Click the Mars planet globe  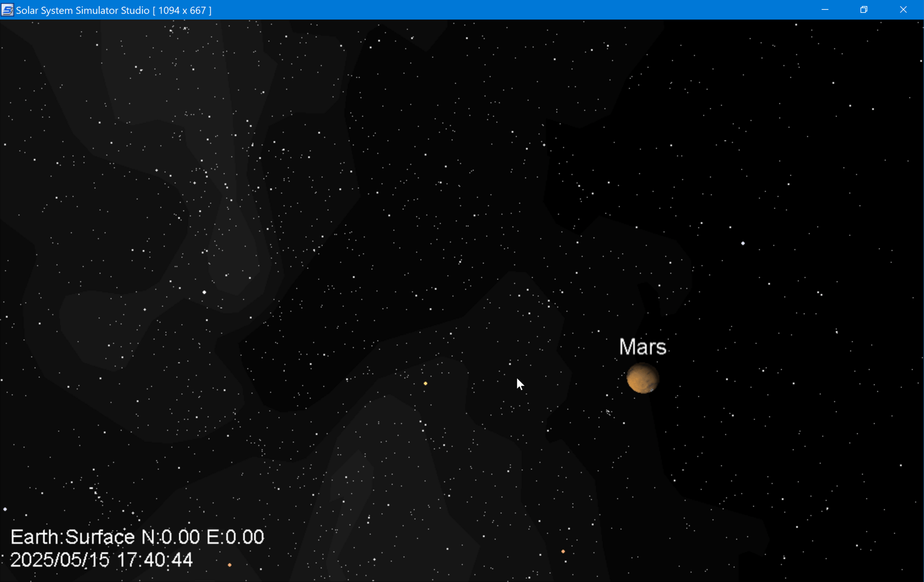642,378
